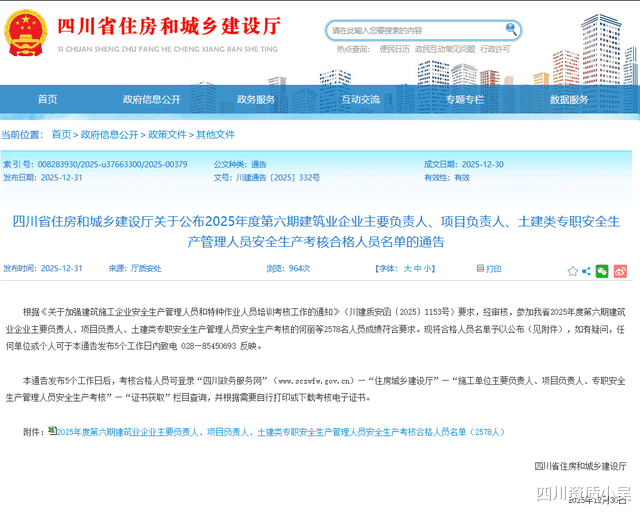Open the 首页 navigation tab

(x=47, y=99)
